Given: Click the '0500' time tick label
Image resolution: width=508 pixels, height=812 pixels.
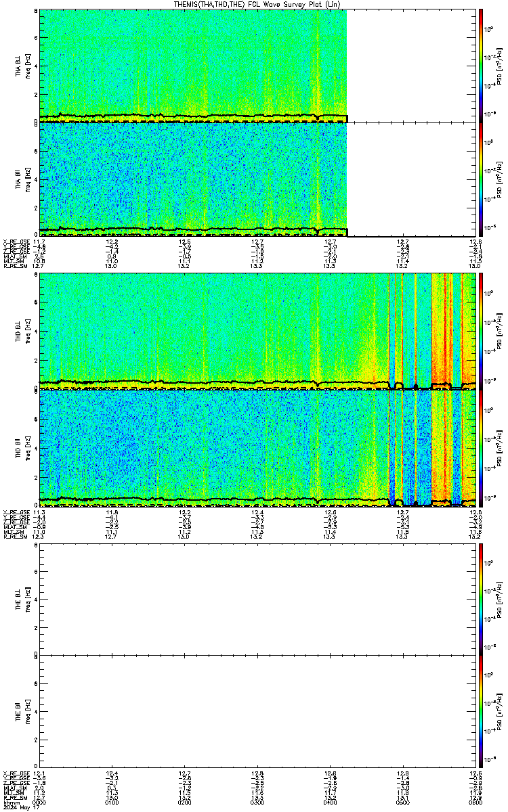Looking at the screenshot, I should pos(402,803).
